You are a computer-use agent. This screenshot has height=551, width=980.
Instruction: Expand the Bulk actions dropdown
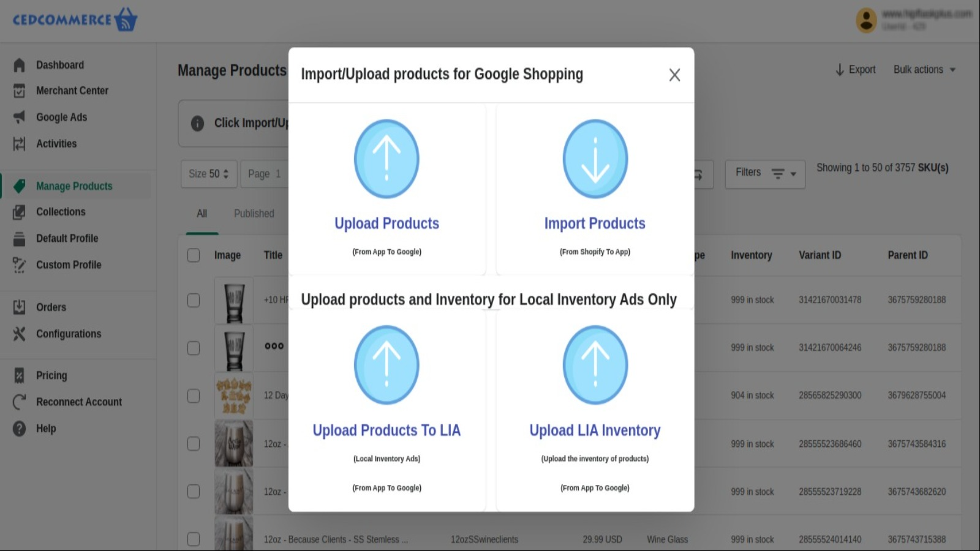pos(924,70)
